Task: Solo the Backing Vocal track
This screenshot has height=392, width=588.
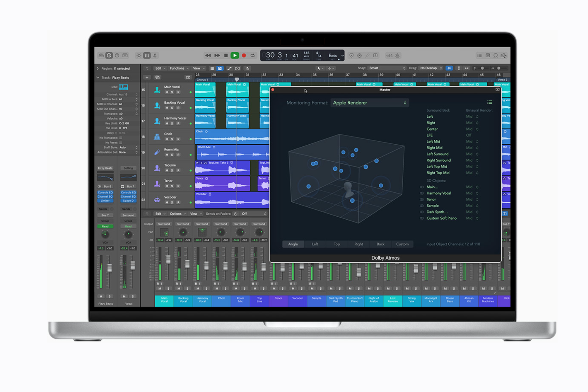Action: pyautogui.click(x=172, y=108)
